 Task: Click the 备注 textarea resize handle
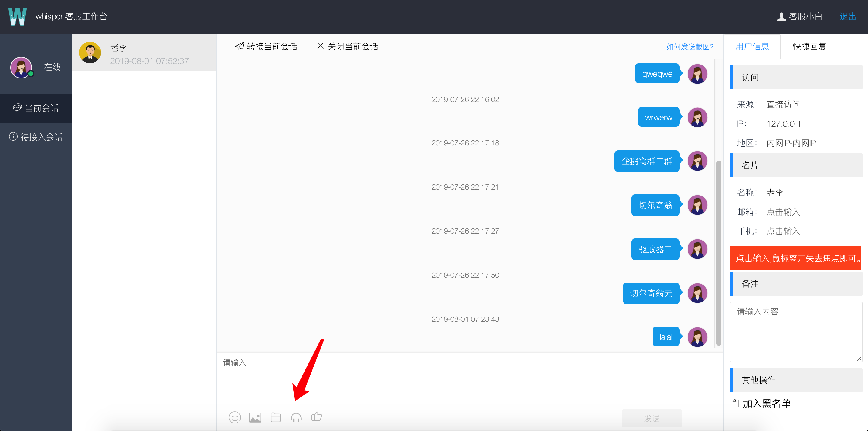(x=859, y=359)
